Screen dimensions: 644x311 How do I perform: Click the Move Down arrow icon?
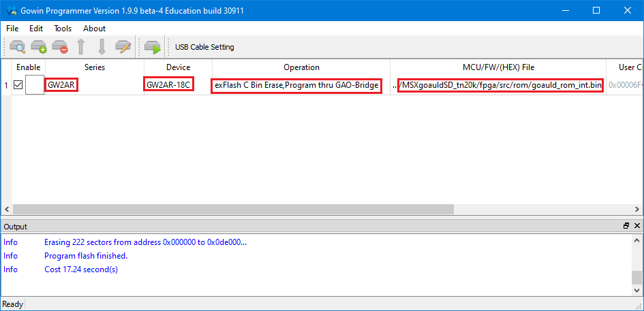(x=102, y=47)
